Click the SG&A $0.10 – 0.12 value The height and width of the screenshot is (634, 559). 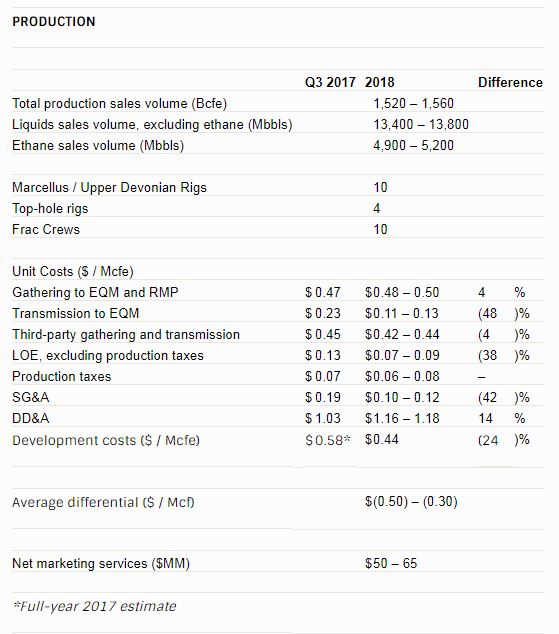[x=402, y=397]
